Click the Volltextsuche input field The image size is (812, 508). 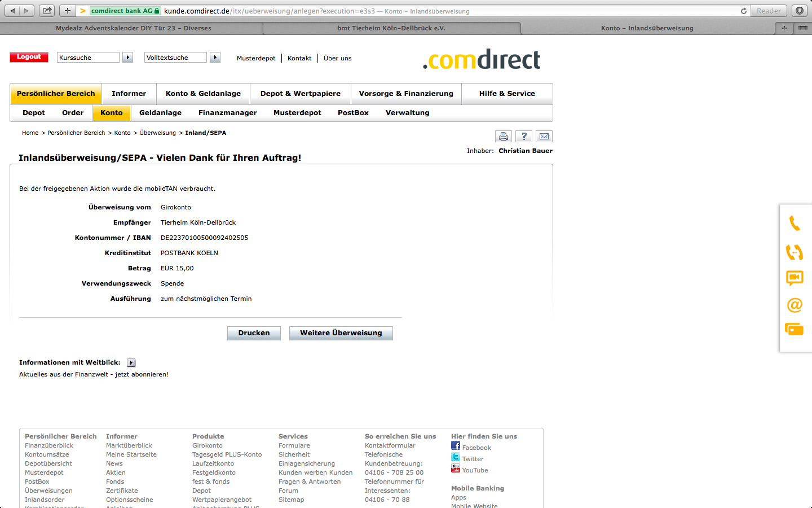click(175, 58)
